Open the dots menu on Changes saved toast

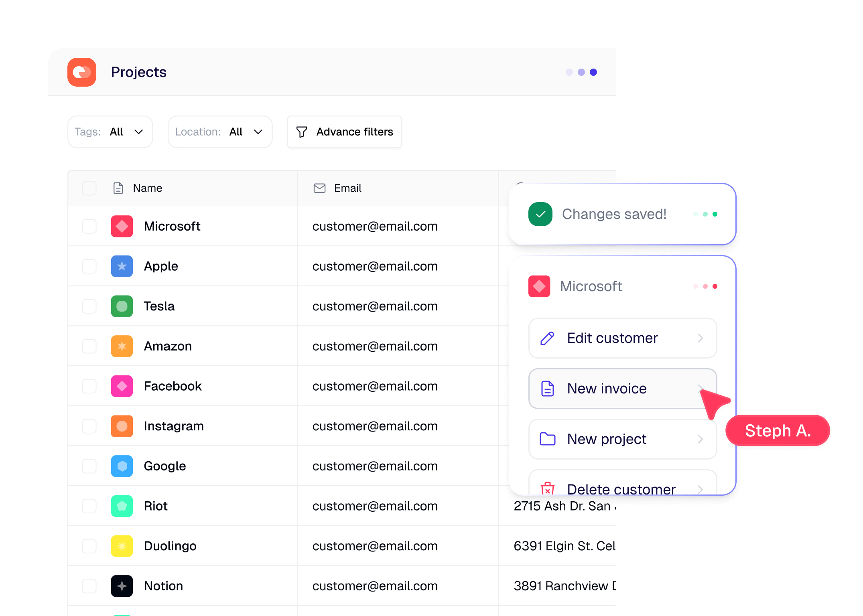pos(705,214)
